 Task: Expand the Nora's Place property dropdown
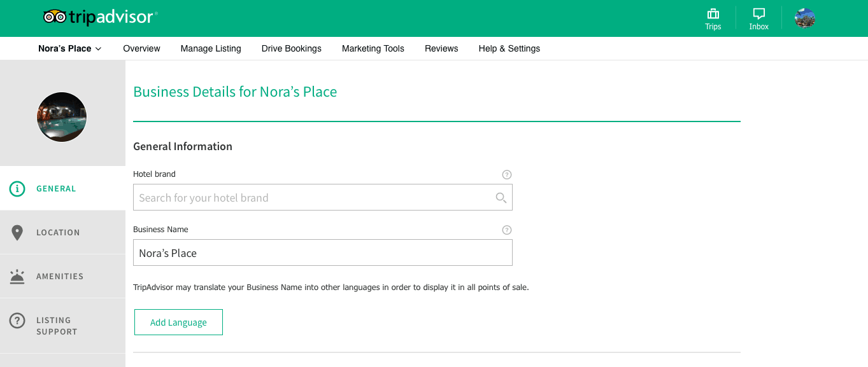pyautogui.click(x=70, y=48)
